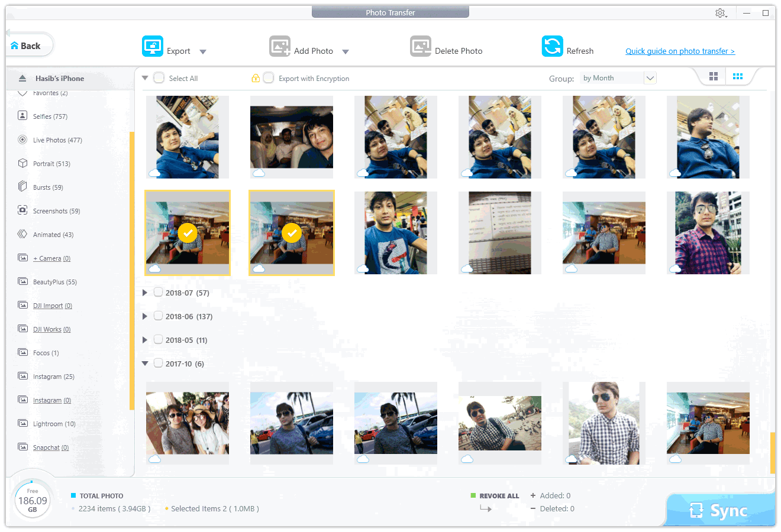
Task: Click the Export monitor icon
Action: pyautogui.click(x=152, y=46)
